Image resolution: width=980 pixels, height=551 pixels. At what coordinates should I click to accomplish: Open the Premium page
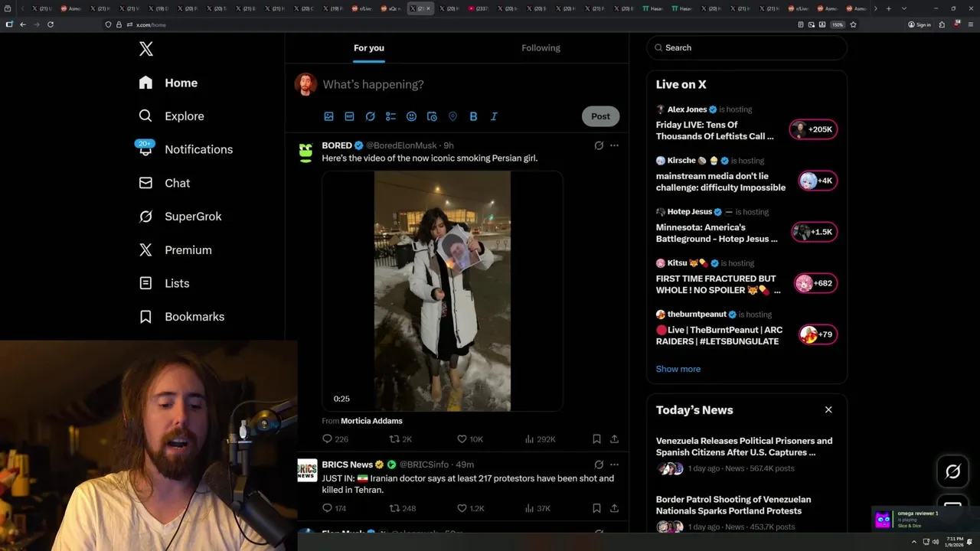(x=175, y=250)
